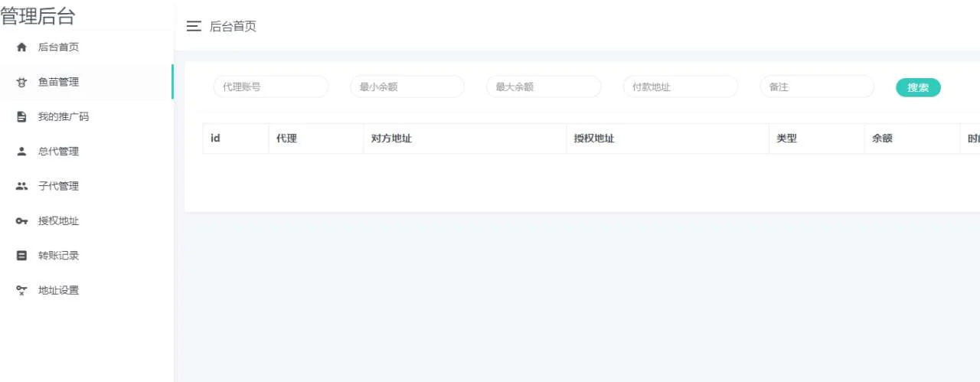Click the 鱼苗管理 sidebar icon

pyautogui.click(x=21, y=83)
